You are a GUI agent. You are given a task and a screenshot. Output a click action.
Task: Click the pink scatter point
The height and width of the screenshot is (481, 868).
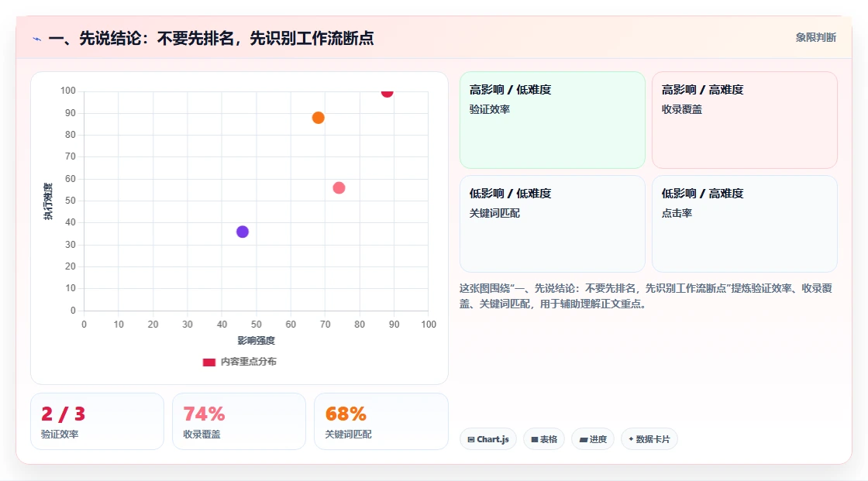(x=339, y=188)
